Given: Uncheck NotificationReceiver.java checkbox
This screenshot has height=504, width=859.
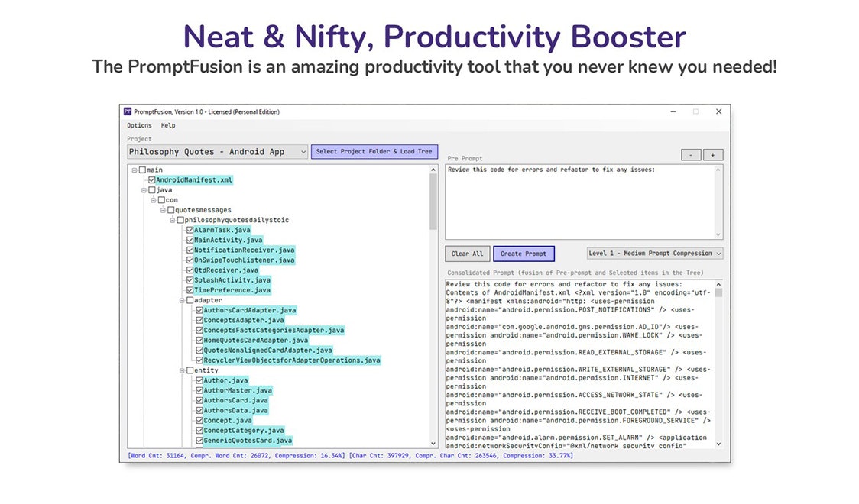Looking at the screenshot, I should tap(190, 250).
